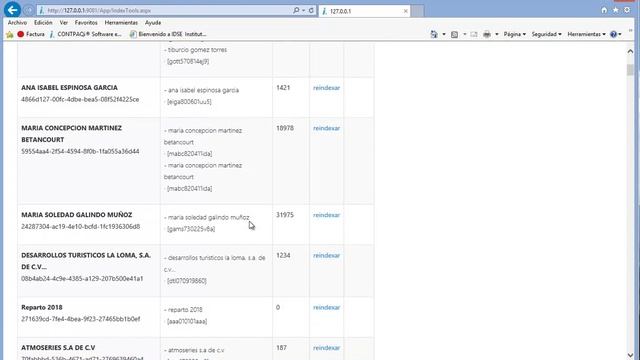
Task: Open the Ayuda menu
Action: click(153, 23)
